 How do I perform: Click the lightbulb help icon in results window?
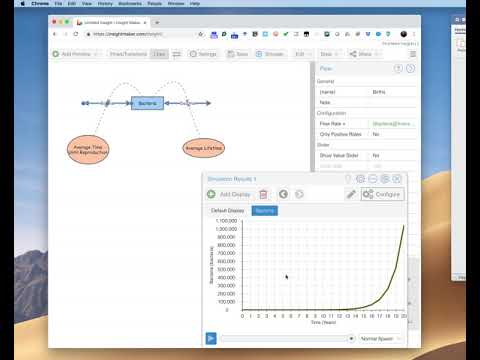[x=348, y=179]
